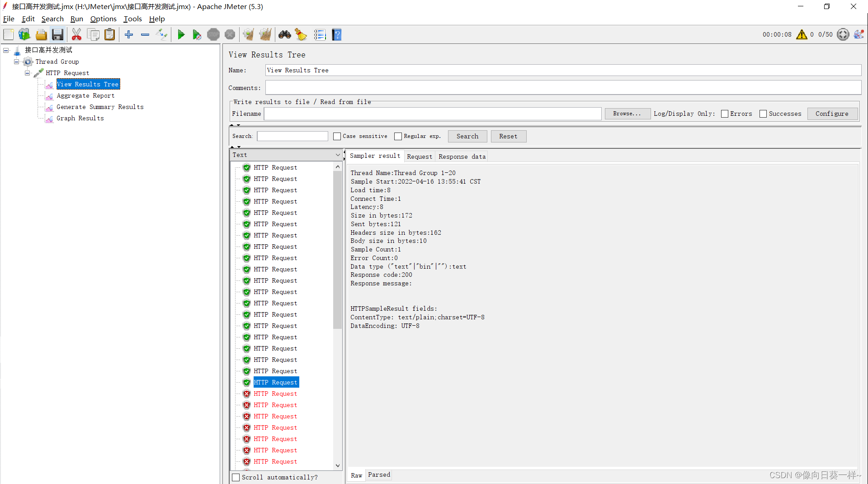868x484 pixels.
Task: Click the results list scrollbar thumb
Action: point(337,250)
